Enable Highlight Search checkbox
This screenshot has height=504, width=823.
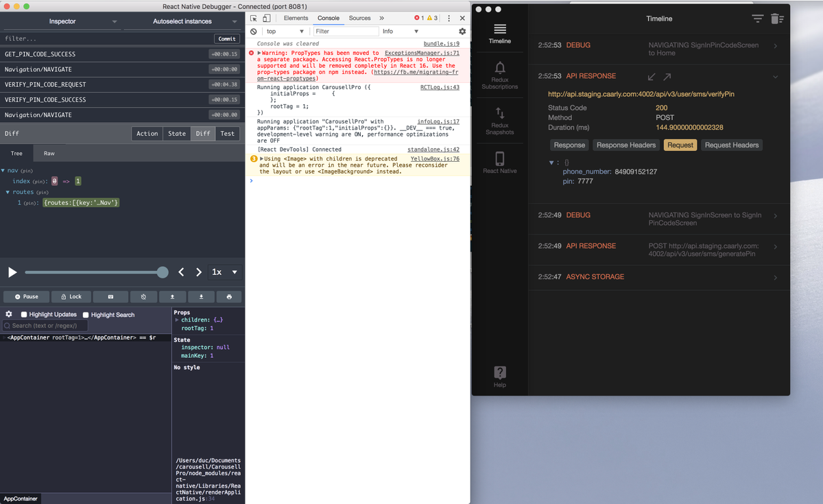pyautogui.click(x=86, y=315)
